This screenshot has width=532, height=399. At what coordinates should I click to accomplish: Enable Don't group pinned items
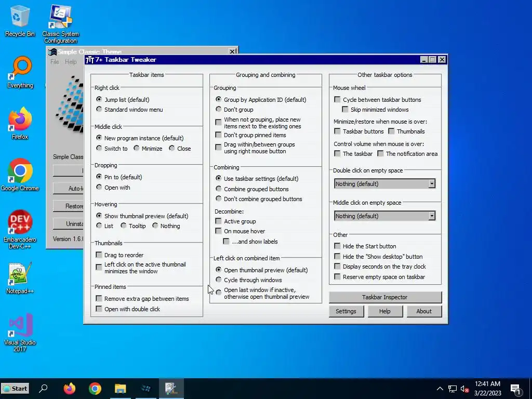click(x=218, y=135)
